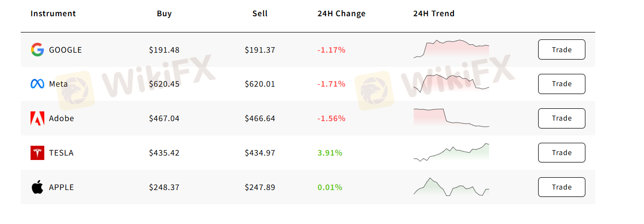View the Adobe 24H trend sparkline
Image resolution: width=644 pixels, height=224 pixels.
[x=451, y=118]
